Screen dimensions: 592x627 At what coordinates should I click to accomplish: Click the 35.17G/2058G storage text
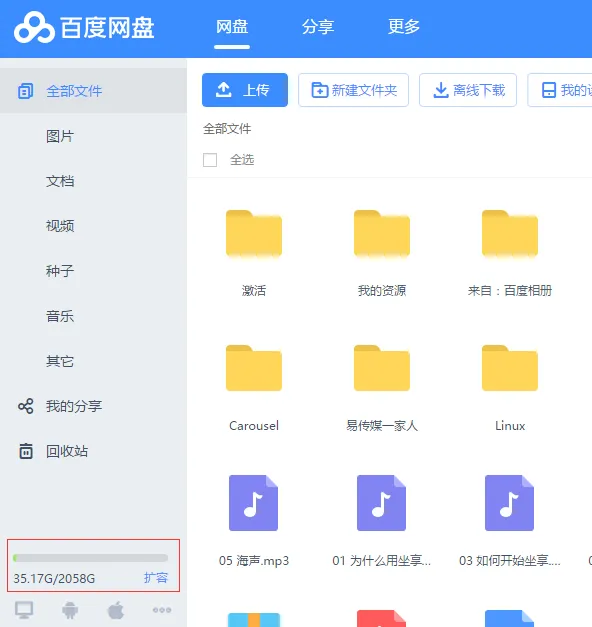(54, 578)
